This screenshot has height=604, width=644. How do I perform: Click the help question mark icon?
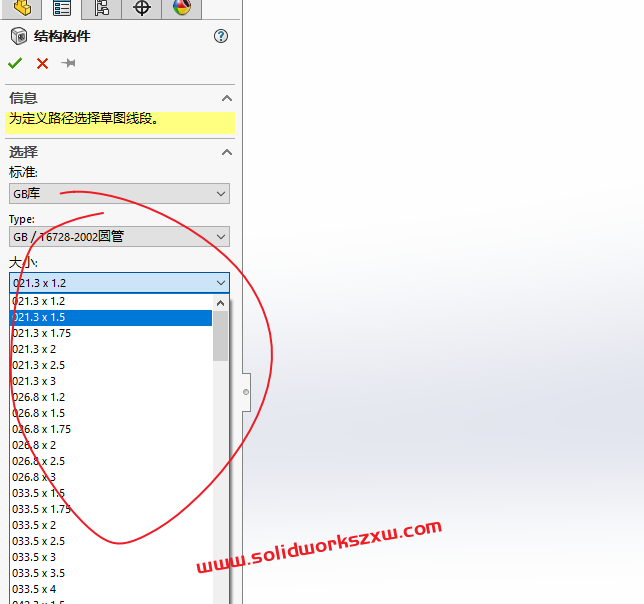(221, 36)
